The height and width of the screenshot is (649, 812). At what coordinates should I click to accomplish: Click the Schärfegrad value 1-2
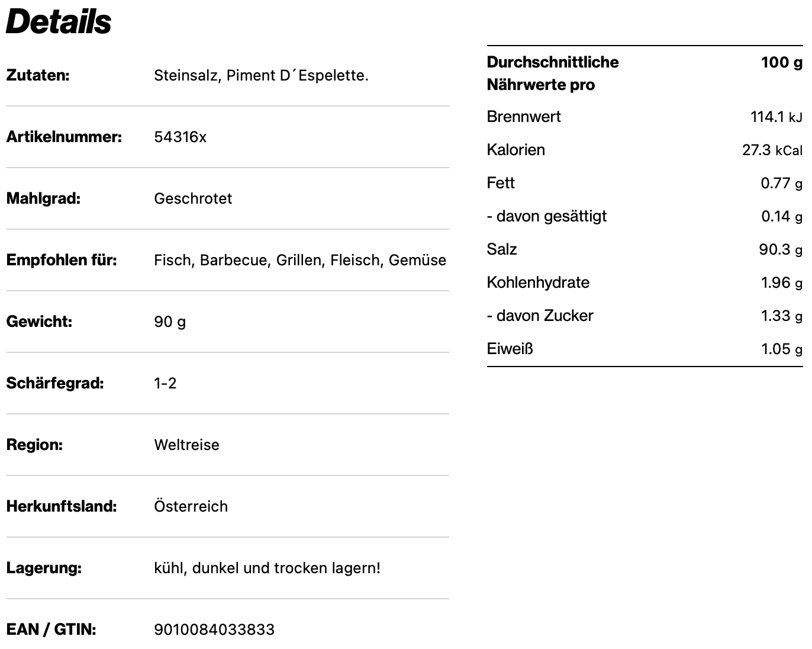pos(165,384)
